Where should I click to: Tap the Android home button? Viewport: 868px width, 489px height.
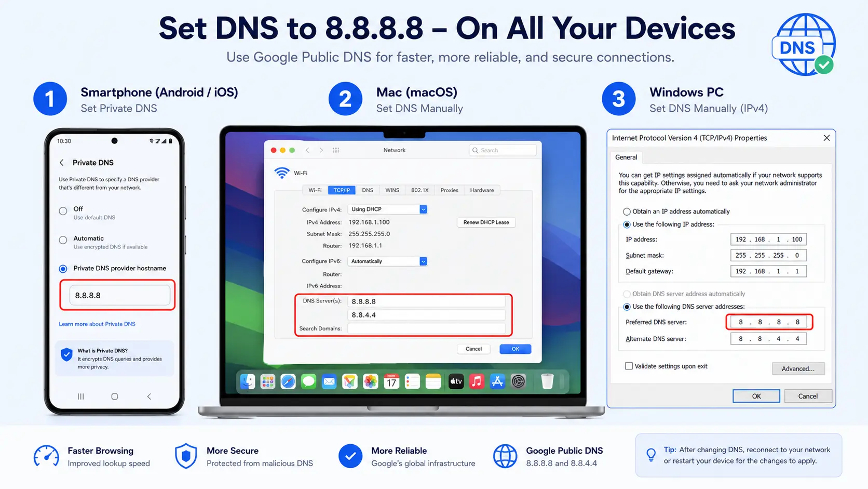[x=115, y=397]
